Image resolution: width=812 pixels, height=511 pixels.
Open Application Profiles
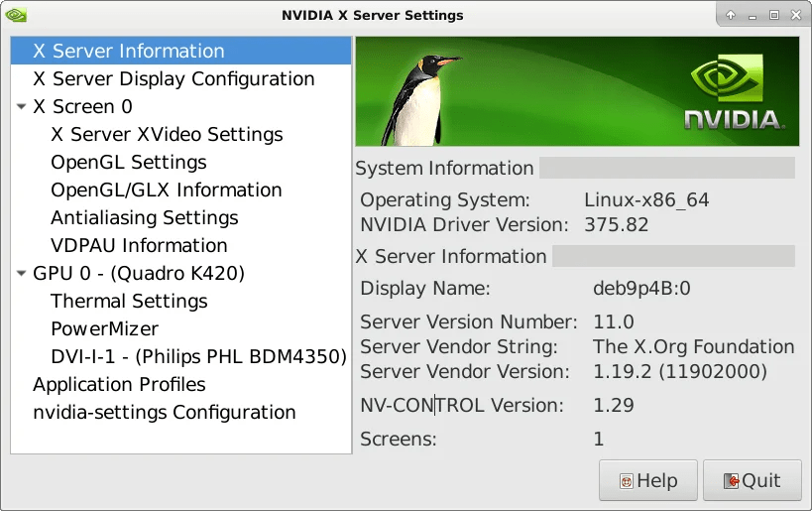click(x=119, y=385)
